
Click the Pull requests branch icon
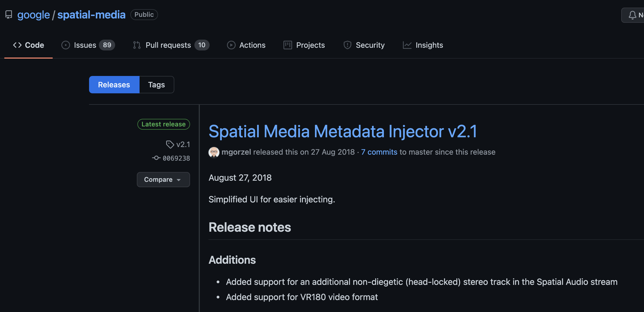coord(137,45)
